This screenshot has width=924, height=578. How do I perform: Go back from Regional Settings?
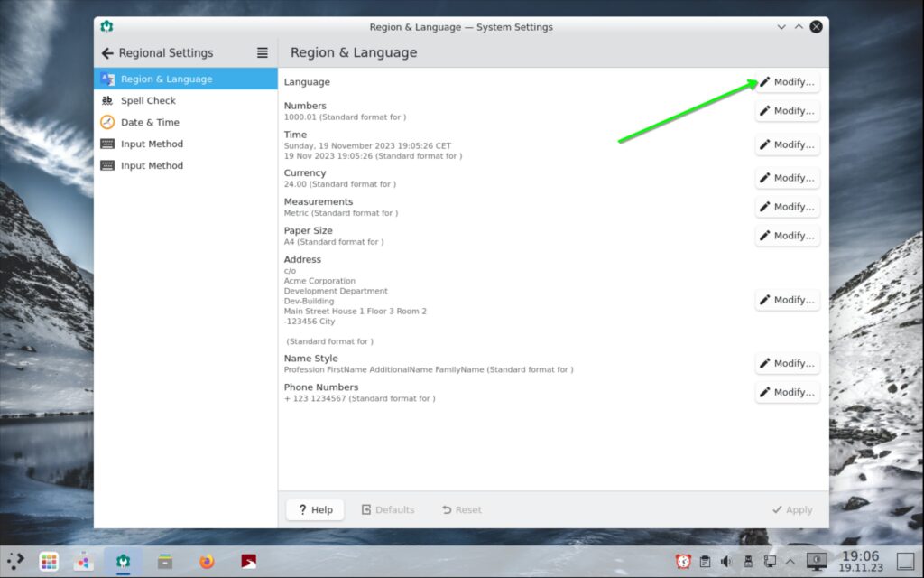coord(107,53)
